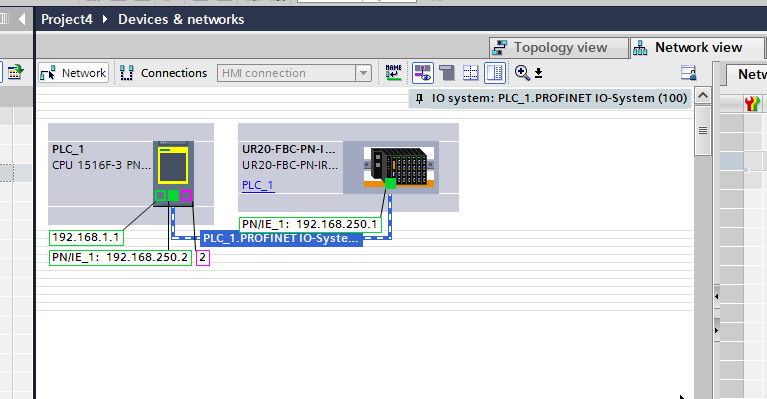Select the UR20-FBC-PN-IRT device image
The width and height of the screenshot is (767, 399).
click(399, 167)
